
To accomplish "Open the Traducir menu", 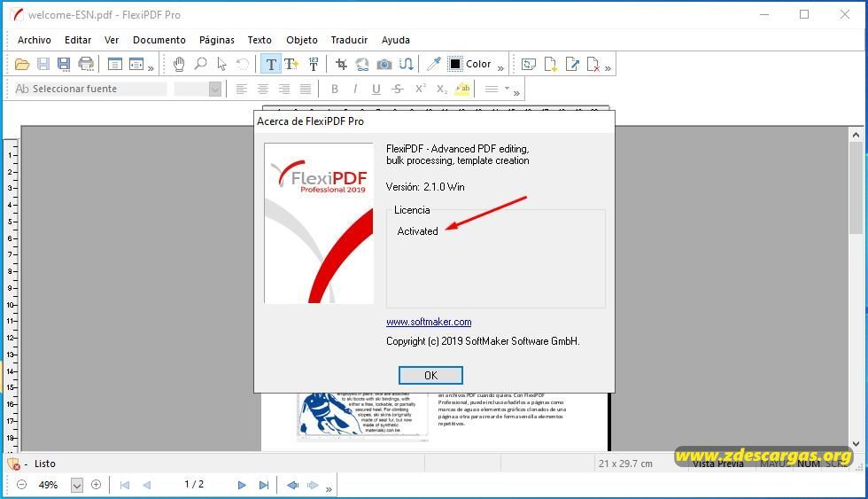I will point(349,40).
